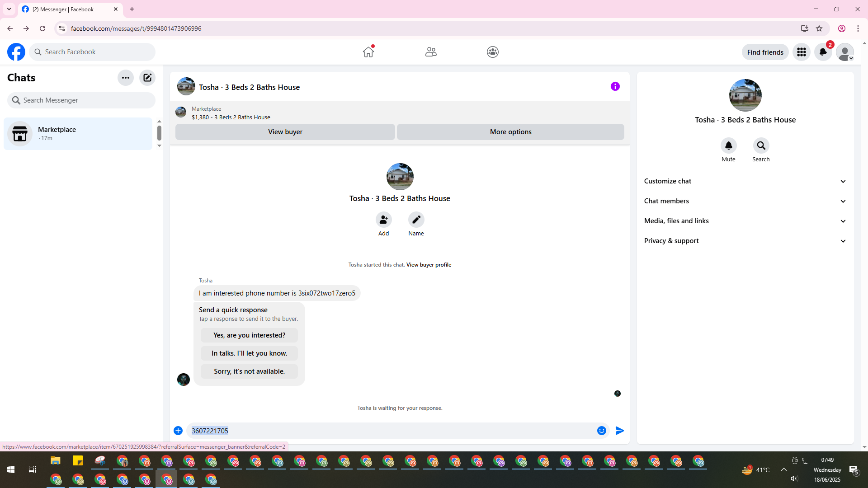Open the Groups icon in top navigation

(493, 52)
